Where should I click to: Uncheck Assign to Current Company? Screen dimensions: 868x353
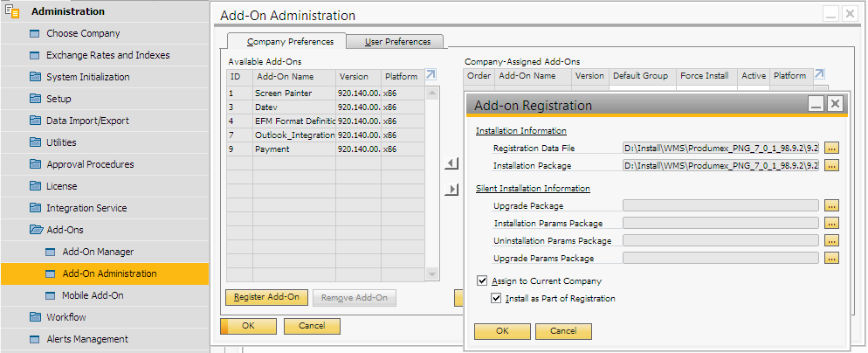(x=482, y=281)
